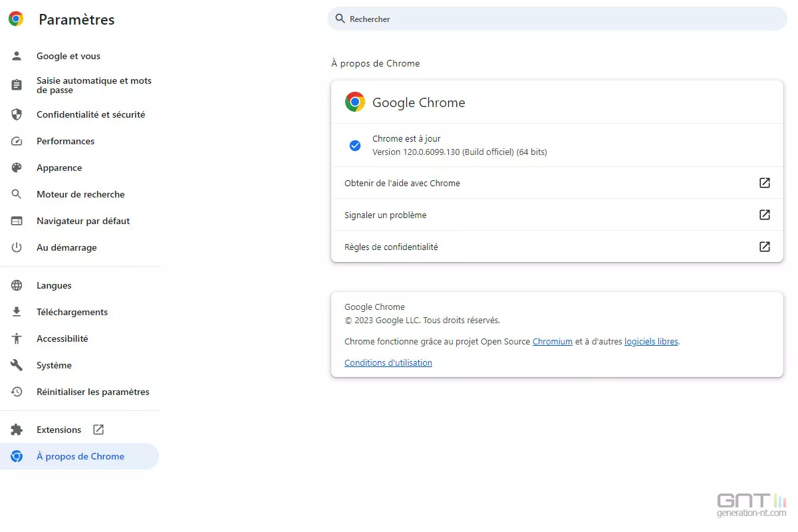Open external link icon for Signaler un problème
798x532 pixels.
click(765, 215)
